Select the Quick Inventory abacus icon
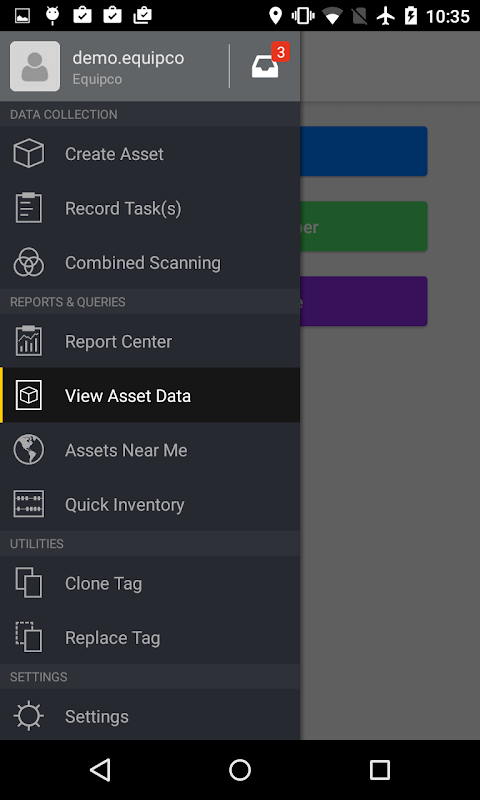Viewport: 480px width, 800px height. click(x=29, y=504)
